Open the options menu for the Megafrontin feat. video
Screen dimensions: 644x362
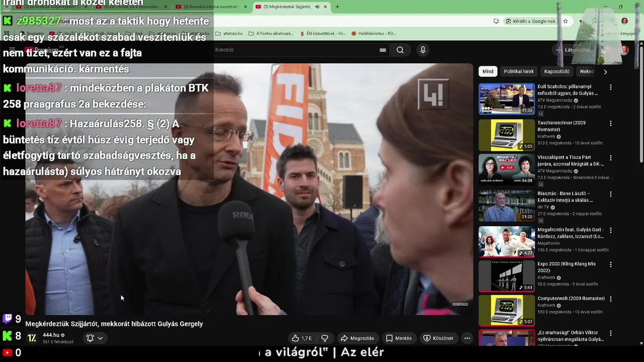coord(611,230)
